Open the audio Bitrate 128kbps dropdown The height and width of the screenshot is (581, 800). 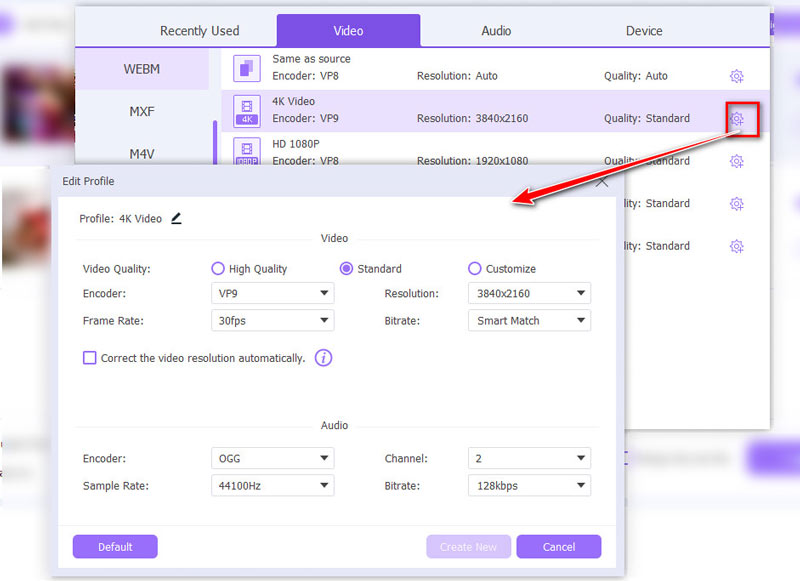529,486
